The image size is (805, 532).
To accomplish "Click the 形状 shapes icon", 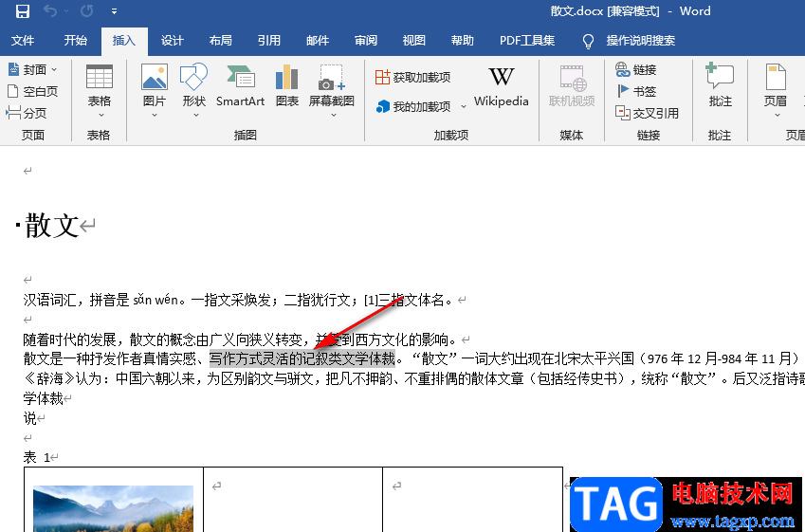I will click(x=193, y=77).
